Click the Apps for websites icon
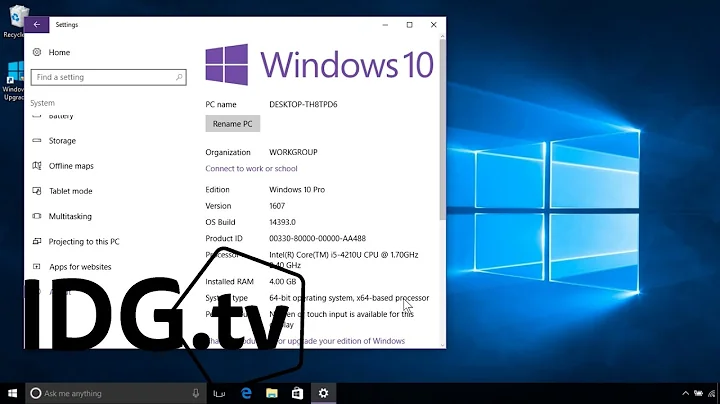 [37, 266]
